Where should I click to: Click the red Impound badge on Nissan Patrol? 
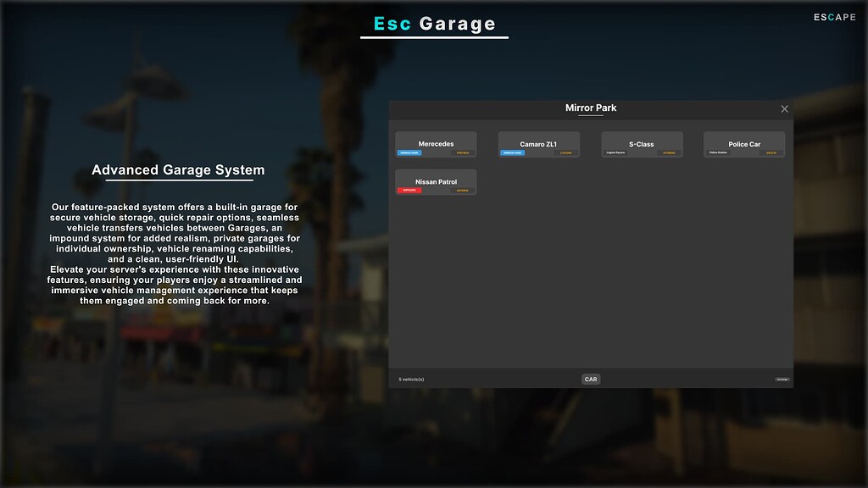(x=409, y=191)
